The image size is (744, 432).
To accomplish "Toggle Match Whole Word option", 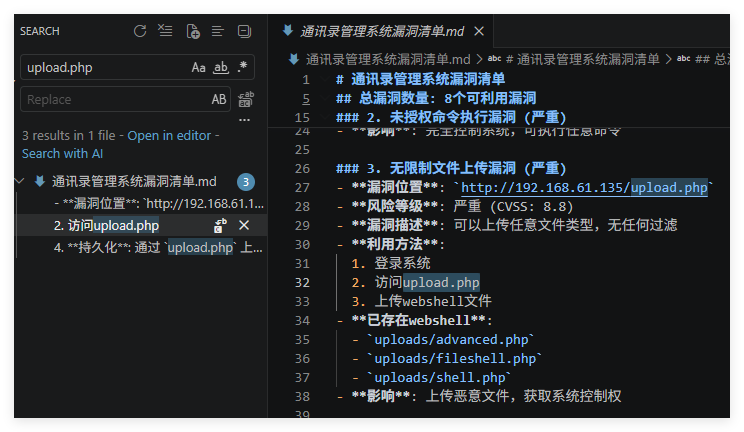I will (221, 67).
